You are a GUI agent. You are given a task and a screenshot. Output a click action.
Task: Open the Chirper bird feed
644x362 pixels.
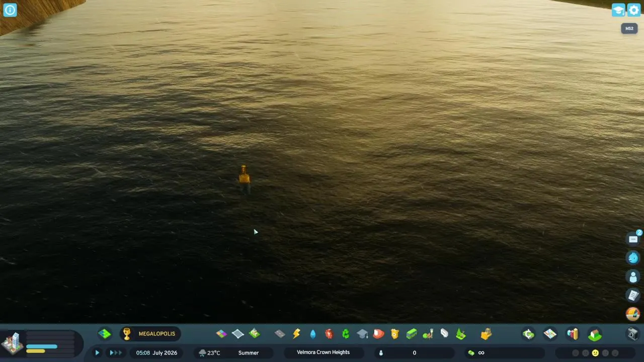[x=633, y=257]
